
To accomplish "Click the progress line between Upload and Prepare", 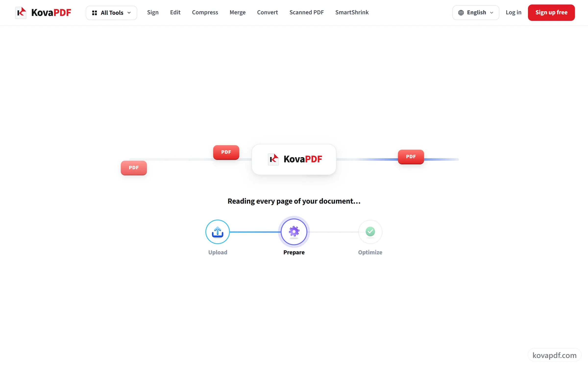I will click(255, 232).
